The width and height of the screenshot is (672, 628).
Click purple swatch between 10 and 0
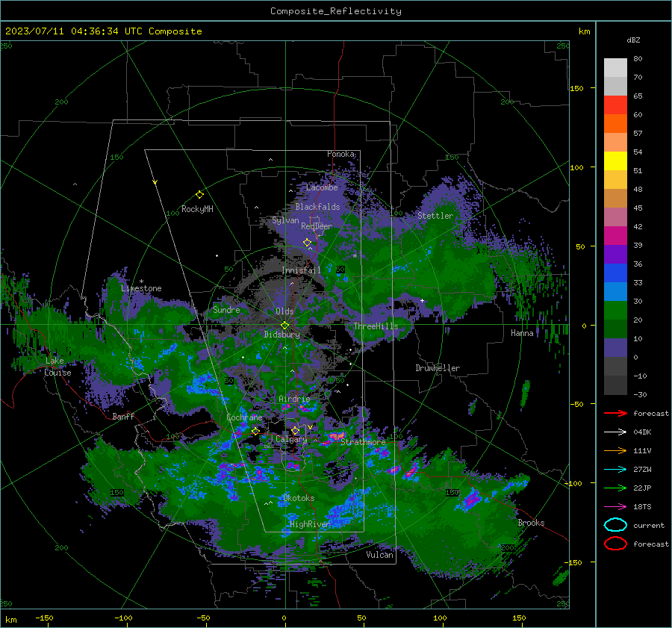615,348
